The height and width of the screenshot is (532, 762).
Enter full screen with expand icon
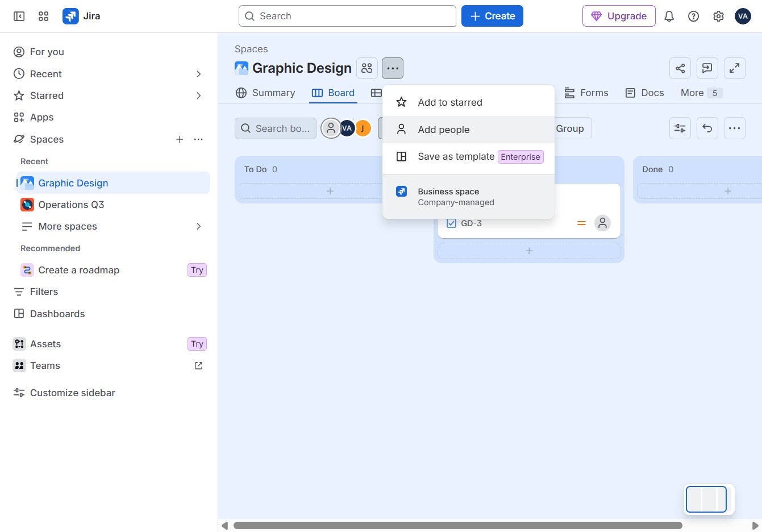tap(735, 68)
